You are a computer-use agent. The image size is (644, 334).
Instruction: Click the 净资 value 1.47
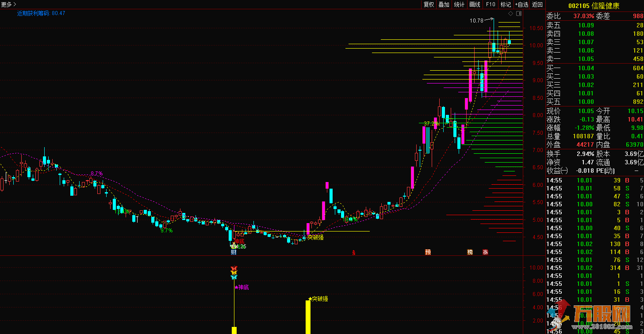588,162
